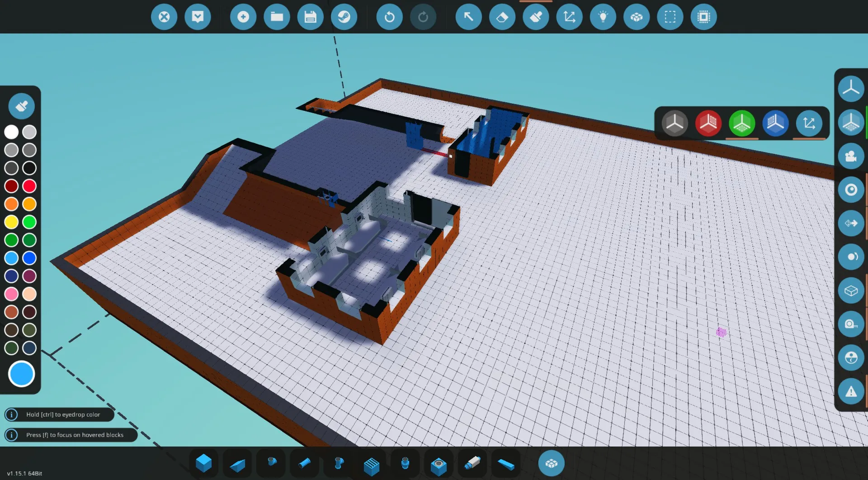Click the new vehicle plus button

click(x=243, y=17)
